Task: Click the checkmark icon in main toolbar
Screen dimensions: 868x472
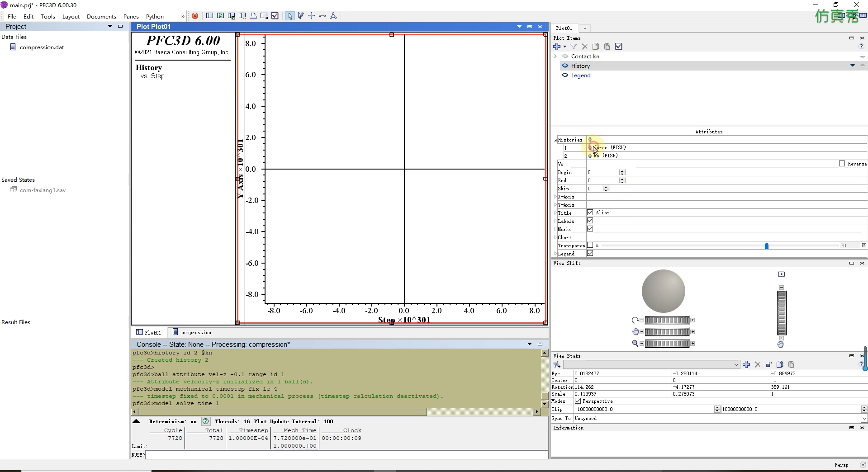Action: click(275, 16)
